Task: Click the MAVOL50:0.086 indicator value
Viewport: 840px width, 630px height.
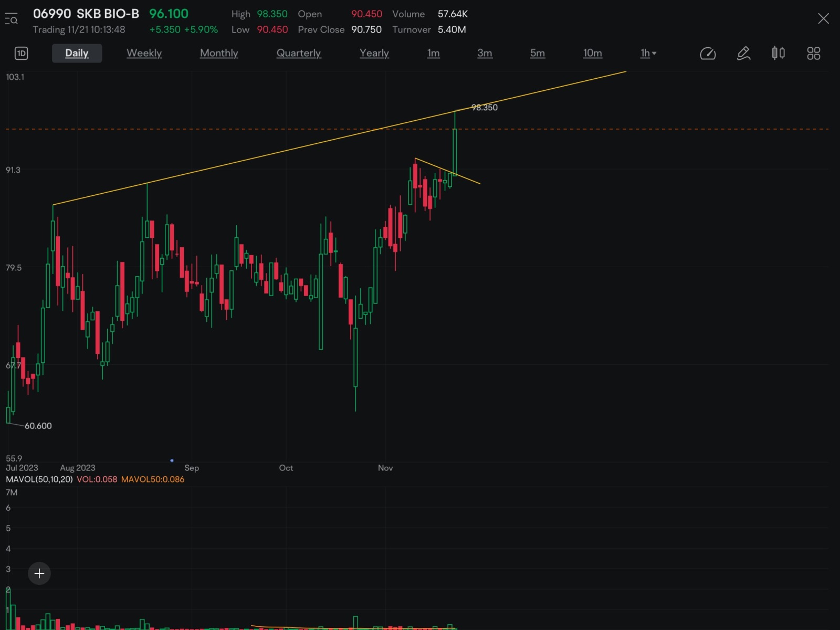Action: (x=153, y=479)
